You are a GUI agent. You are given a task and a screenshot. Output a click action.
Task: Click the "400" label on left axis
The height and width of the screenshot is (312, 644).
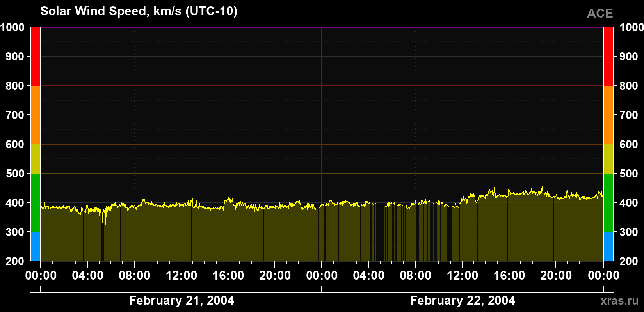click(x=15, y=203)
